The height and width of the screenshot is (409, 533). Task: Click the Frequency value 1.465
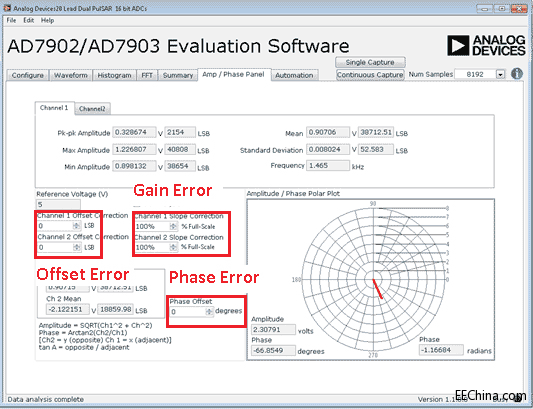click(328, 166)
